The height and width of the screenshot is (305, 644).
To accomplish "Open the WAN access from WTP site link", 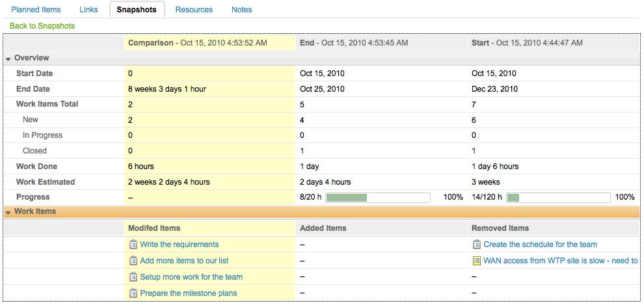I will [x=561, y=261].
